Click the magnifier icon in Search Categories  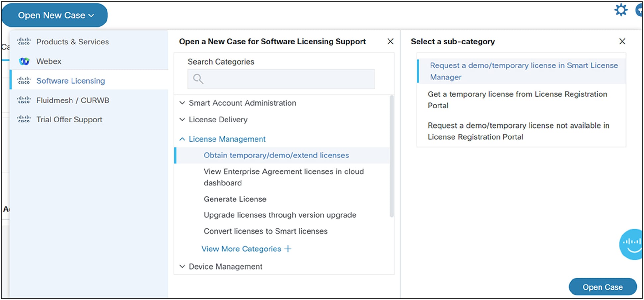[198, 79]
